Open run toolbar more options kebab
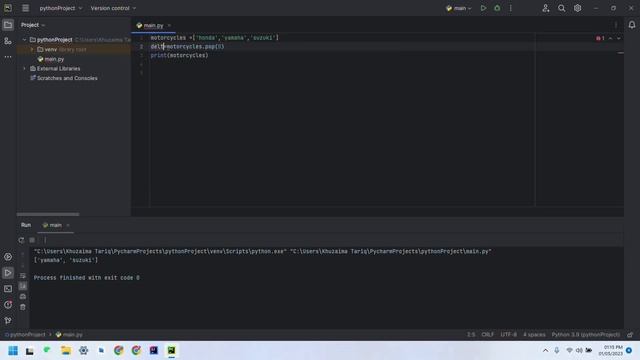640x360 pixels. coord(45,240)
